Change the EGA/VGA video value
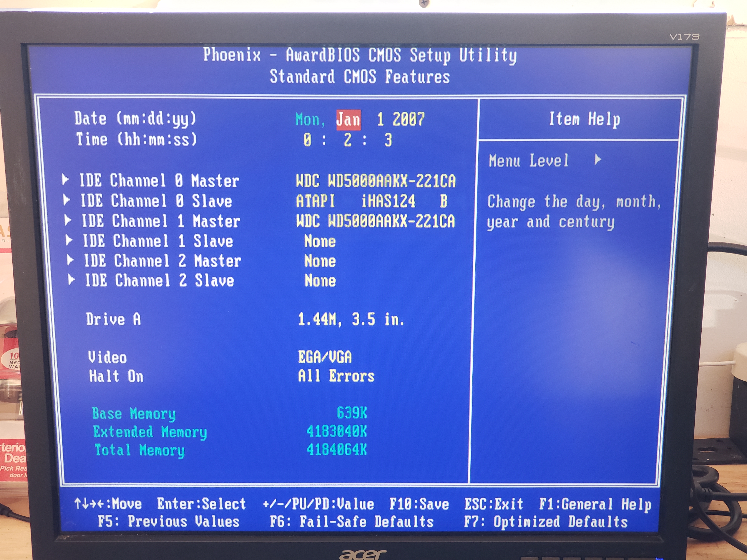Image resolution: width=747 pixels, height=560 pixels. coord(325,357)
